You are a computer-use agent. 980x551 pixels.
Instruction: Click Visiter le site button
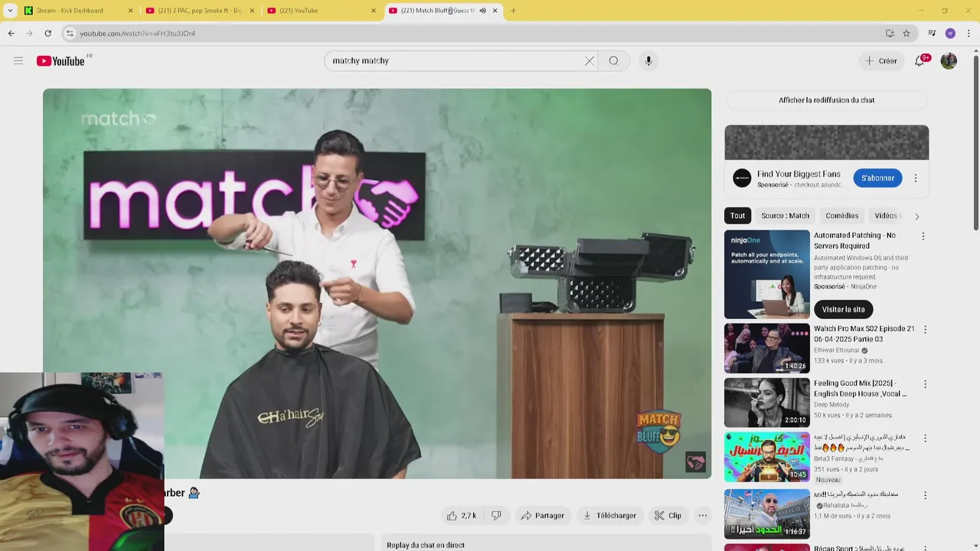click(x=843, y=310)
